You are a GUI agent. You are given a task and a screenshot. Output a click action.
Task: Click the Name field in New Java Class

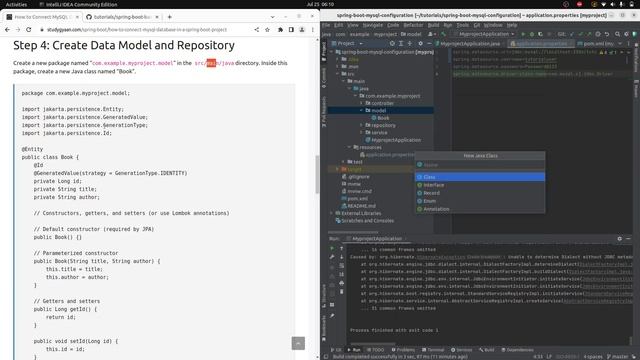coord(480,165)
